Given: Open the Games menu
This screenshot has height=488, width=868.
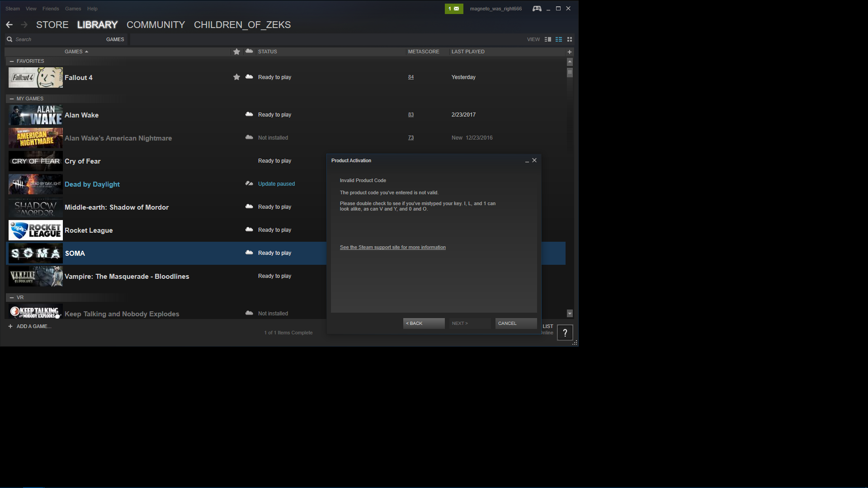Looking at the screenshot, I should pyautogui.click(x=73, y=9).
